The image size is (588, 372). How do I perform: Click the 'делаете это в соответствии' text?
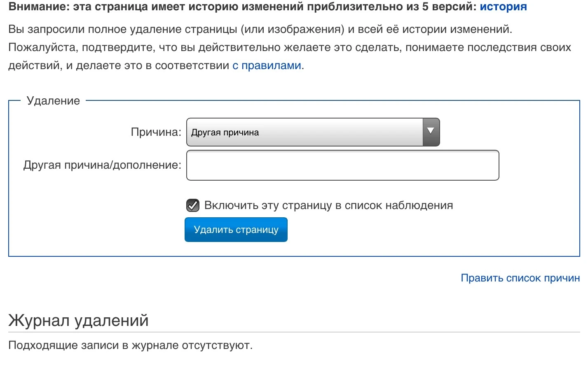click(152, 65)
